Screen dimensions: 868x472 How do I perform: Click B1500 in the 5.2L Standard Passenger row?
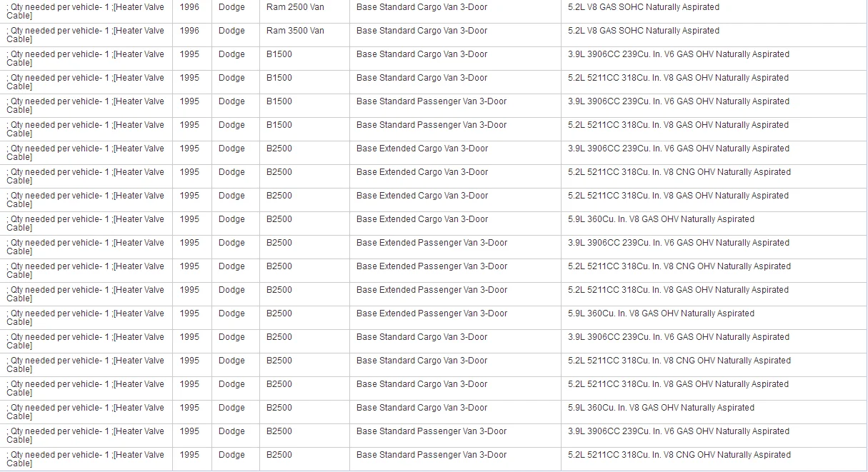pyautogui.click(x=279, y=125)
